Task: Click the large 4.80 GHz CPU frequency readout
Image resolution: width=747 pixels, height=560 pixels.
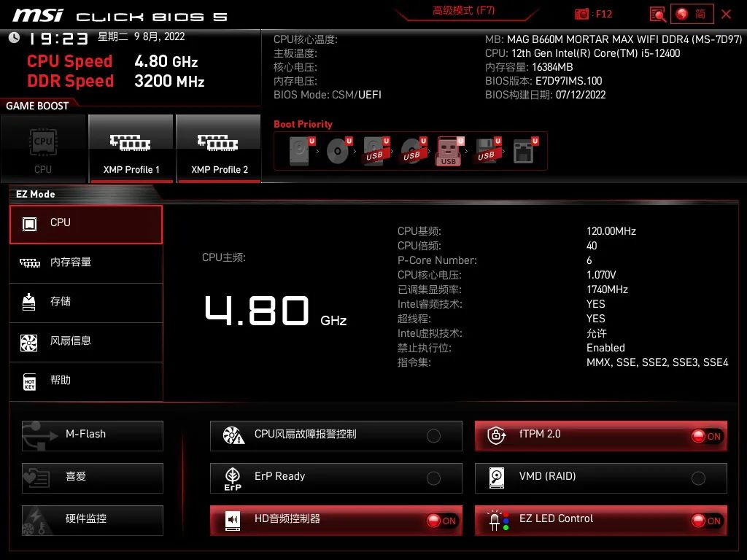Action: click(x=275, y=311)
